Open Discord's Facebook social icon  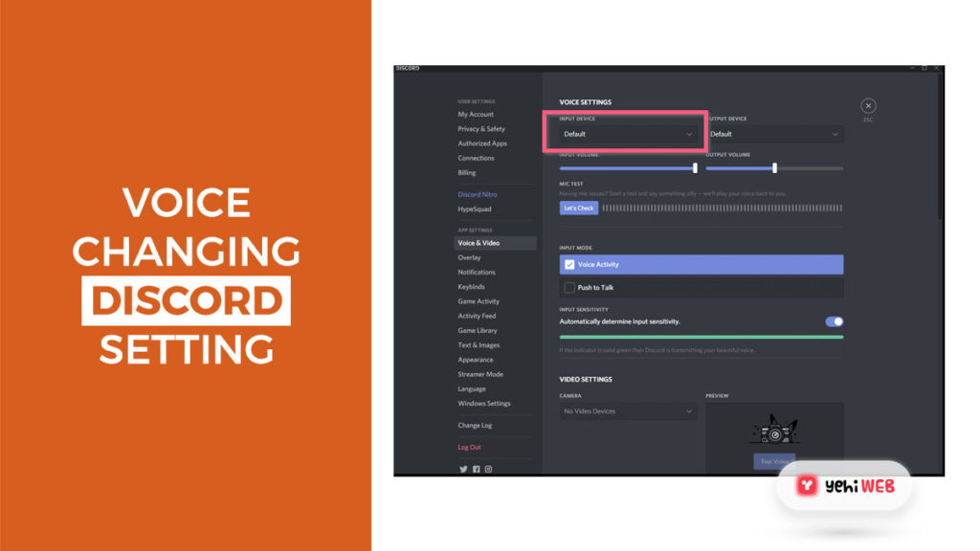click(476, 469)
